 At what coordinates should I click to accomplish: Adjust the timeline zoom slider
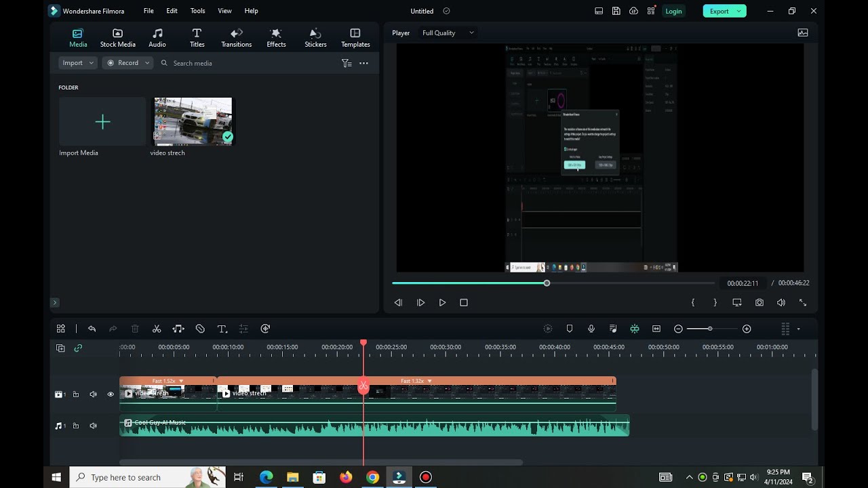[710, 329]
